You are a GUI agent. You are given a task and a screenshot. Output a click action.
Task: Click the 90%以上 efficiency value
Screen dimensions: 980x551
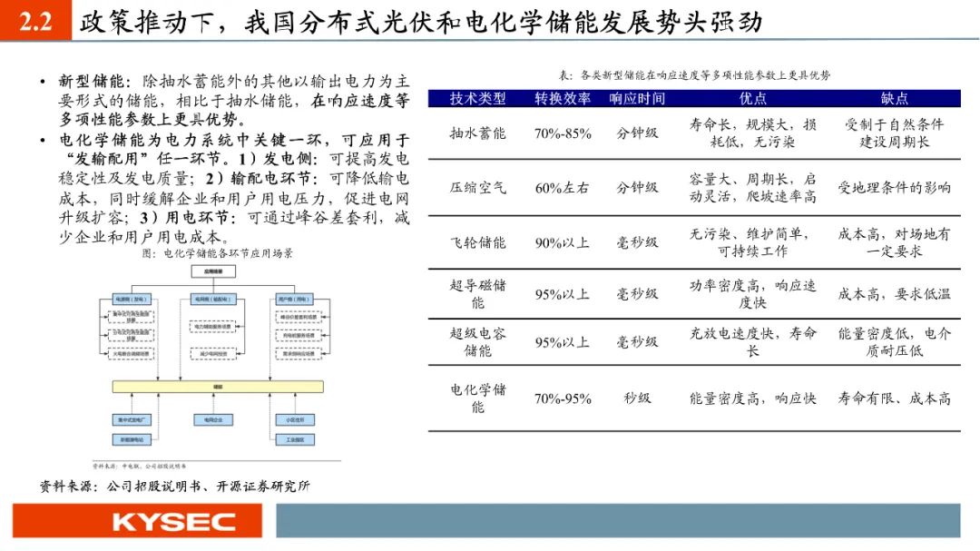pos(563,242)
